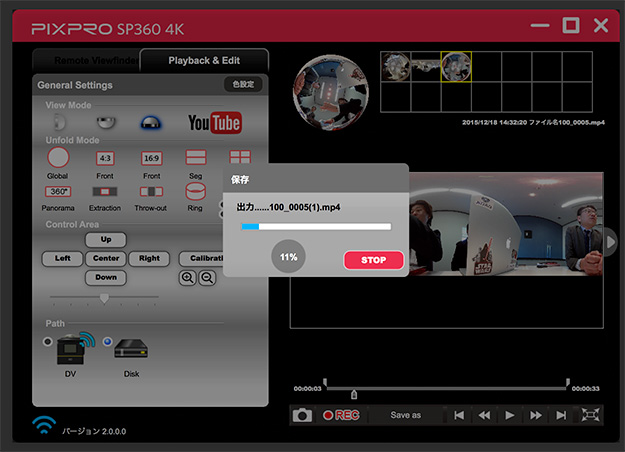Open the Playback & Edit tab

point(203,61)
